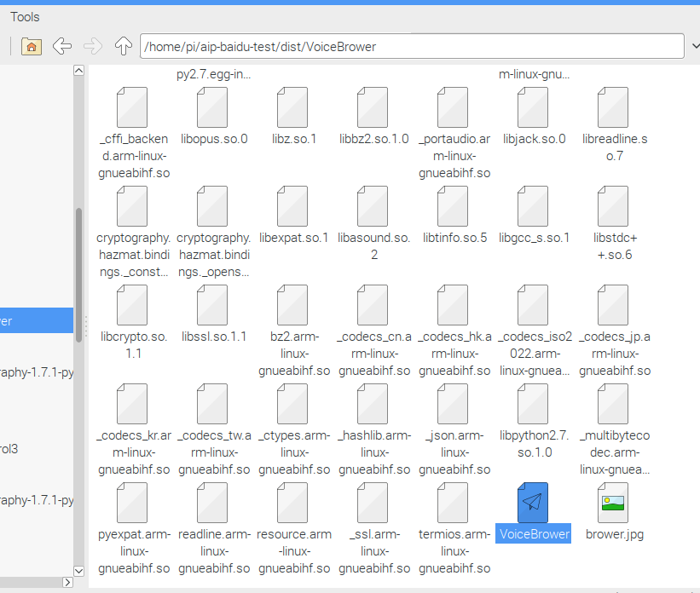Navigate forward with right arrow

(x=93, y=46)
